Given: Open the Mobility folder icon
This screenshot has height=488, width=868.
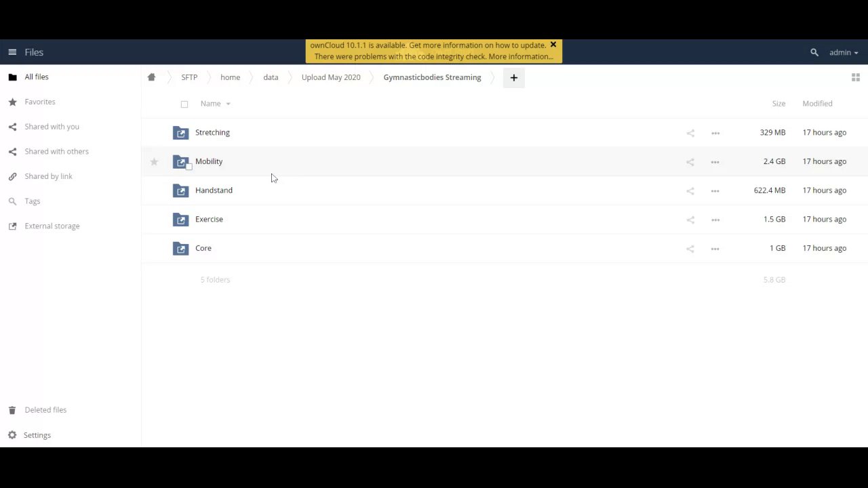Looking at the screenshot, I should [180, 162].
